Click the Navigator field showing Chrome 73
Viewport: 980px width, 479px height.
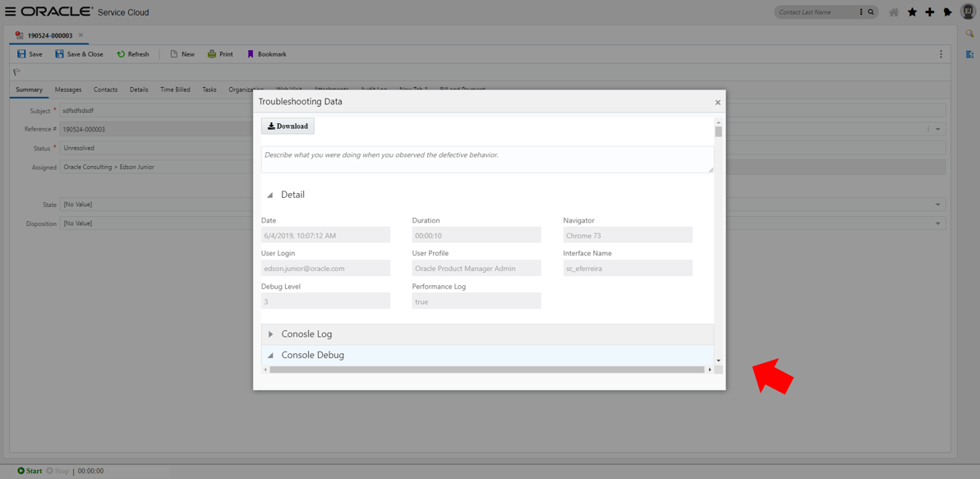point(628,235)
